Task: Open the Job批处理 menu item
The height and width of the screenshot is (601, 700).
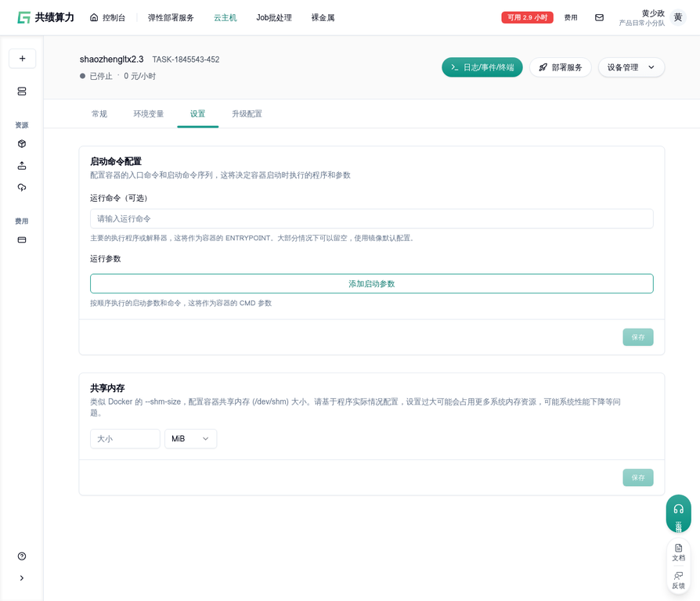Action: [x=274, y=17]
